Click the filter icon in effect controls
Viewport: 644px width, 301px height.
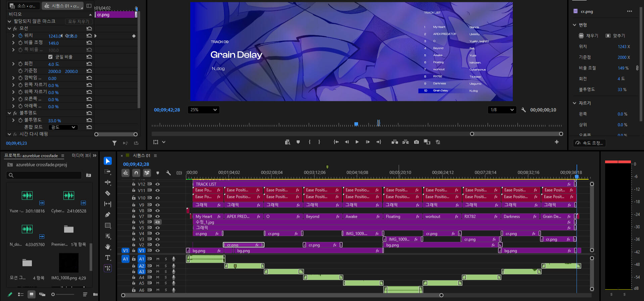point(114,143)
